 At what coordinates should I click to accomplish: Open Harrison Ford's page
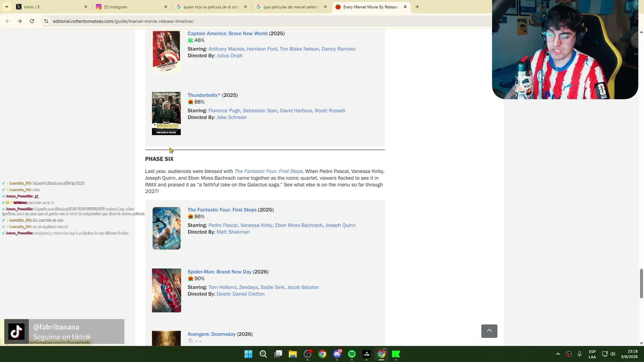click(262, 49)
